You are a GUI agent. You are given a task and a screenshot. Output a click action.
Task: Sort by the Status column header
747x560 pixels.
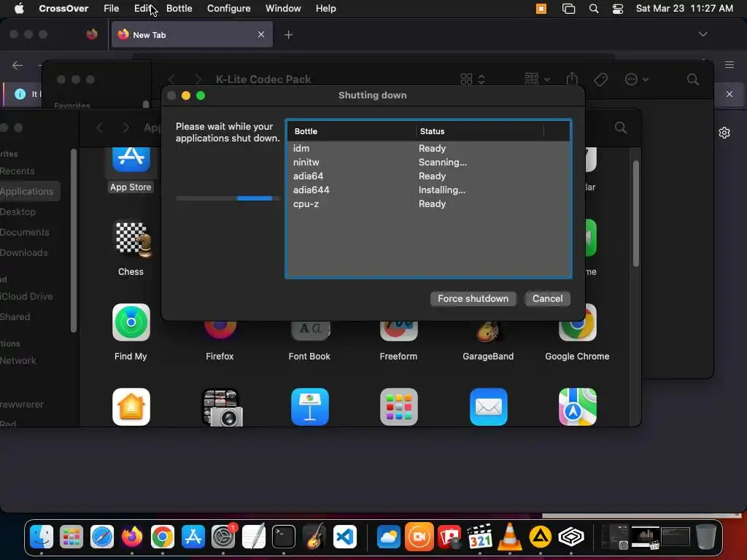tap(479, 131)
